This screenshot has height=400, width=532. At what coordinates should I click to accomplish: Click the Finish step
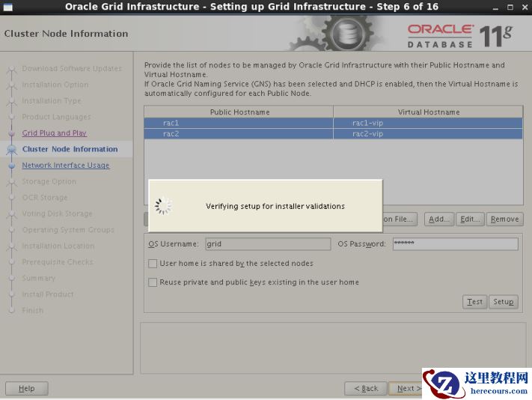pyautogui.click(x=33, y=310)
